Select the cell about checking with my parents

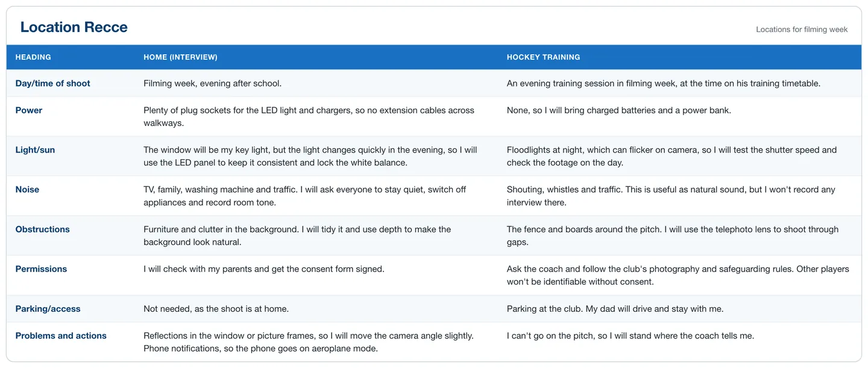pyautogui.click(x=317, y=276)
